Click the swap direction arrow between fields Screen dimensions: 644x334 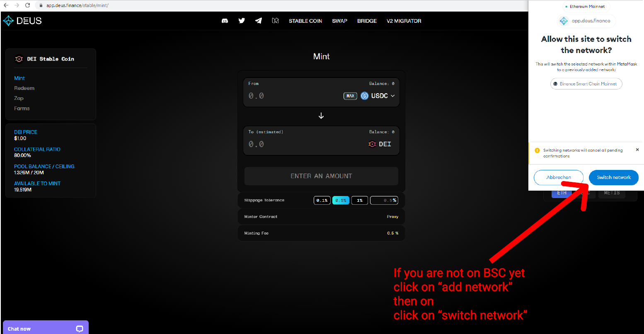321,116
